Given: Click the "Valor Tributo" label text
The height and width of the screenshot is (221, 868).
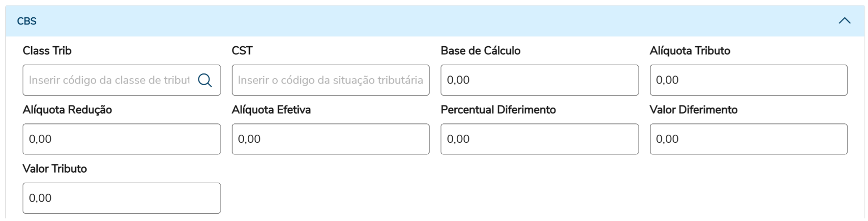Looking at the screenshot, I should point(55,169).
